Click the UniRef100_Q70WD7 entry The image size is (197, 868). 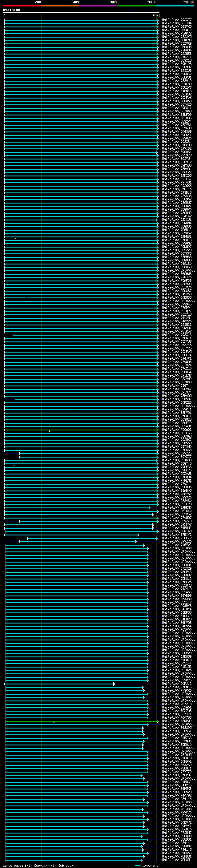[177, 518]
